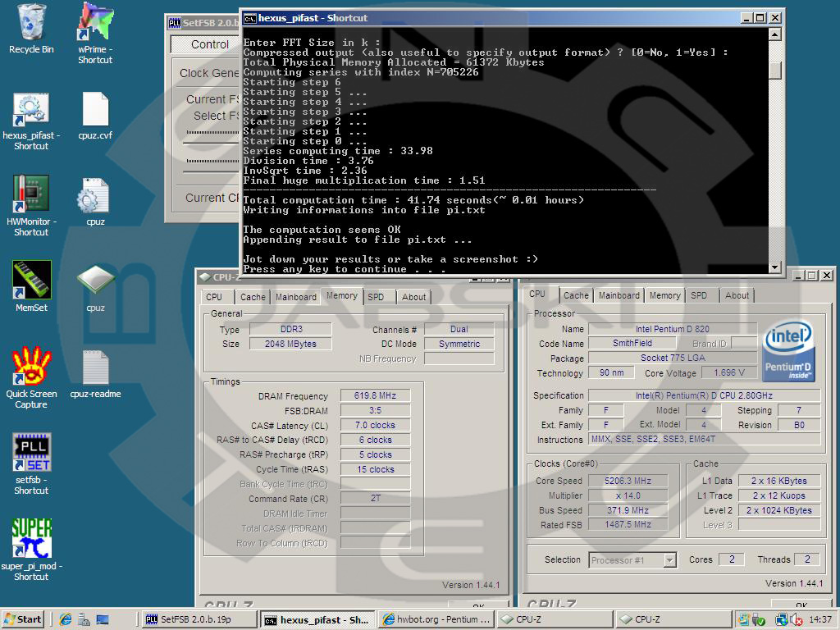This screenshot has width=840, height=630.
Task: Click the Core Voltage 1.696 V value
Action: [728, 373]
